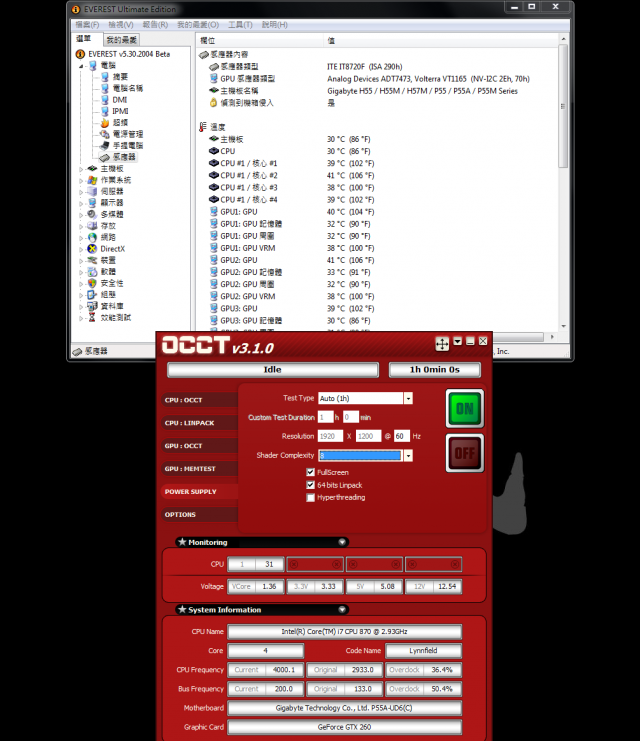Expand the 作業系統 tree node arrow

pyautogui.click(x=81, y=180)
